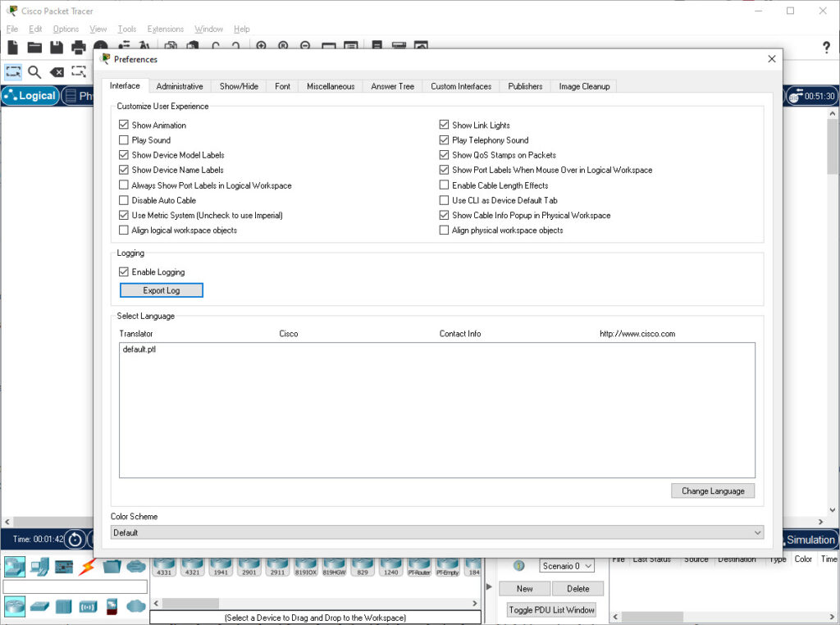Select the End Devices category icon
840x625 pixels.
(39, 566)
